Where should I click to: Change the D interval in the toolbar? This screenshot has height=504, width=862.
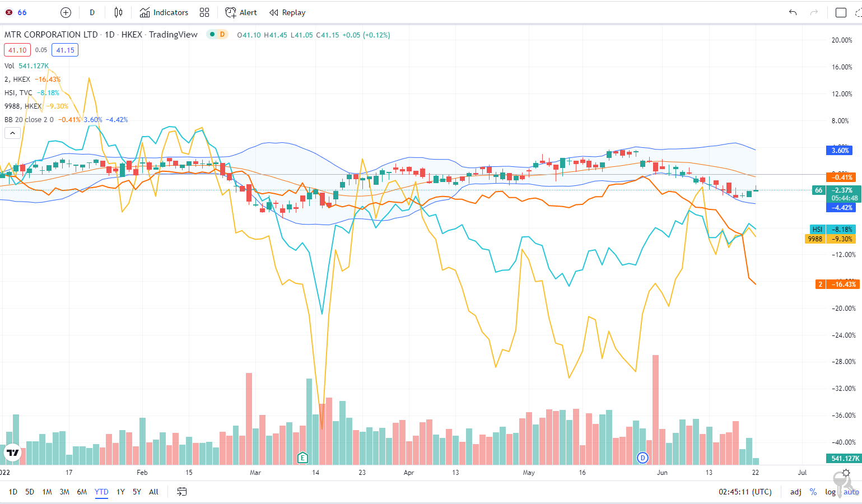(x=92, y=12)
